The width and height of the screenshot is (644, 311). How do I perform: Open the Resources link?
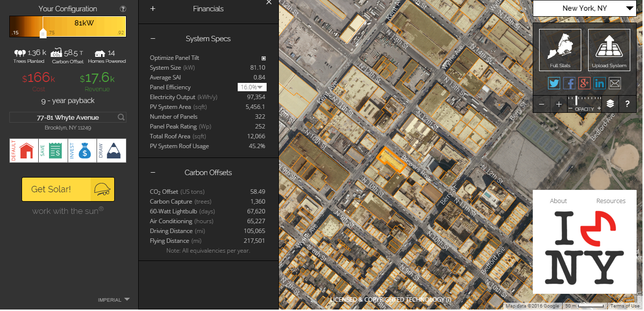tap(611, 201)
